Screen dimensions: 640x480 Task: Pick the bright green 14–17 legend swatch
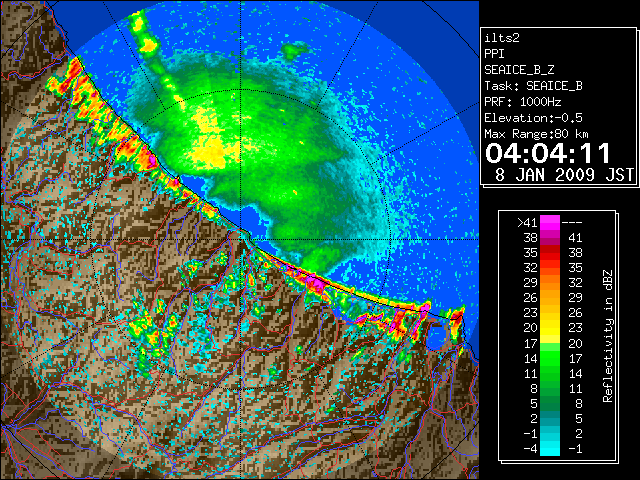pyautogui.click(x=550, y=358)
